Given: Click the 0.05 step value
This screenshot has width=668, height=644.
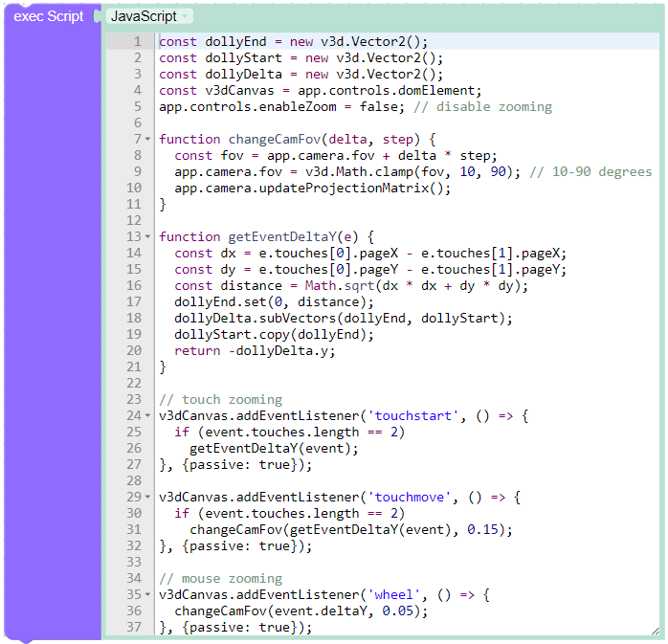Looking at the screenshot, I should click(397, 611).
